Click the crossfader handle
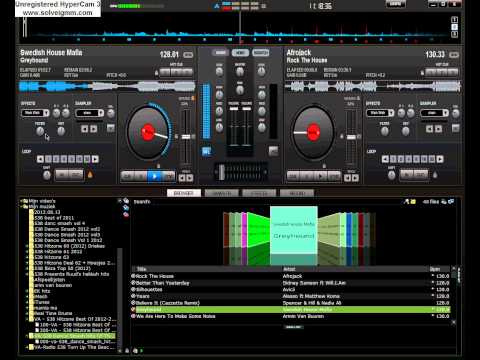The image size is (480, 360). pyautogui.click(x=221, y=172)
